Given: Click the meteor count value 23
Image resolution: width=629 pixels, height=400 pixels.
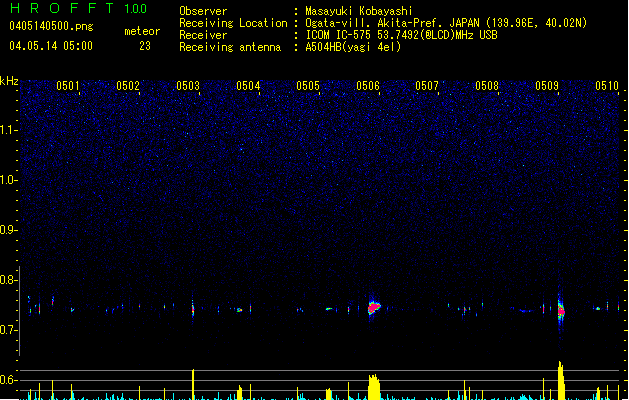Looking at the screenshot, I should (x=145, y=46).
